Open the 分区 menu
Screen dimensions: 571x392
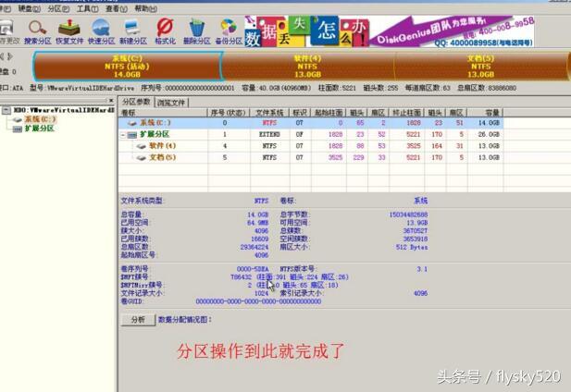click(58, 8)
